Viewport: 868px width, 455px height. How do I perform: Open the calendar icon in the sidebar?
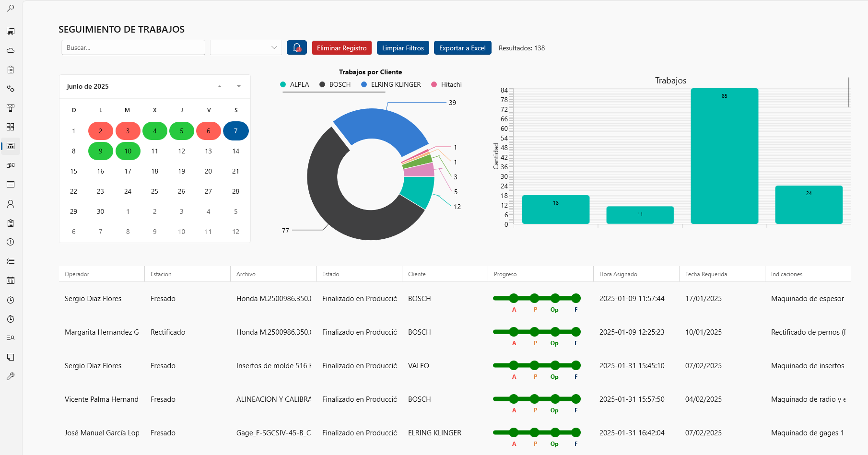coord(11,280)
